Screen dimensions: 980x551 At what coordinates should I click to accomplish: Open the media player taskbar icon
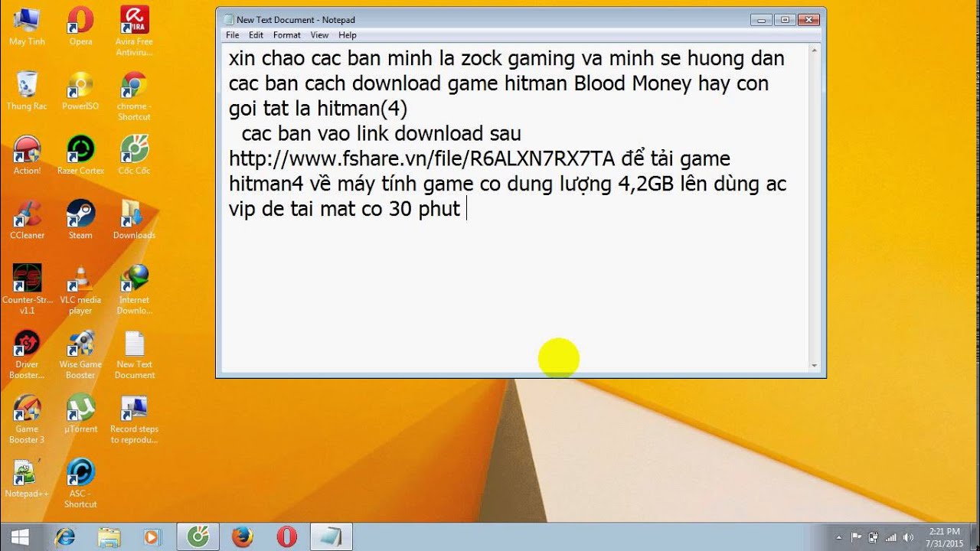tap(154, 537)
